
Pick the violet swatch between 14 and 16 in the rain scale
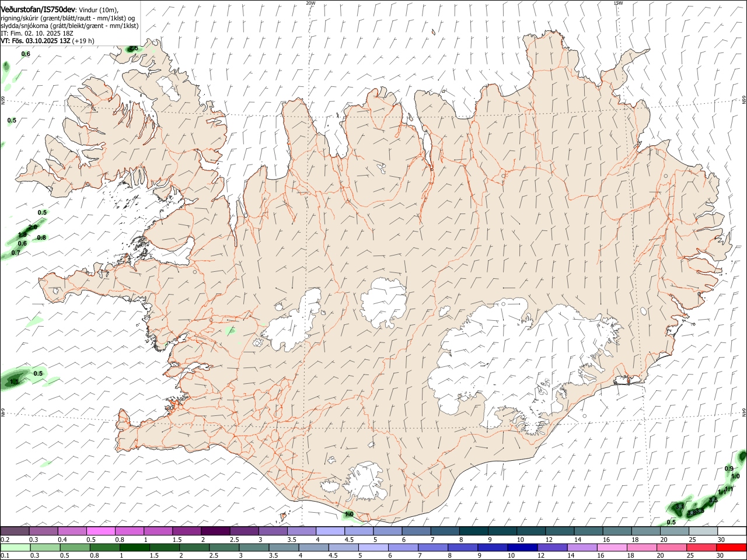click(x=582, y=548)
